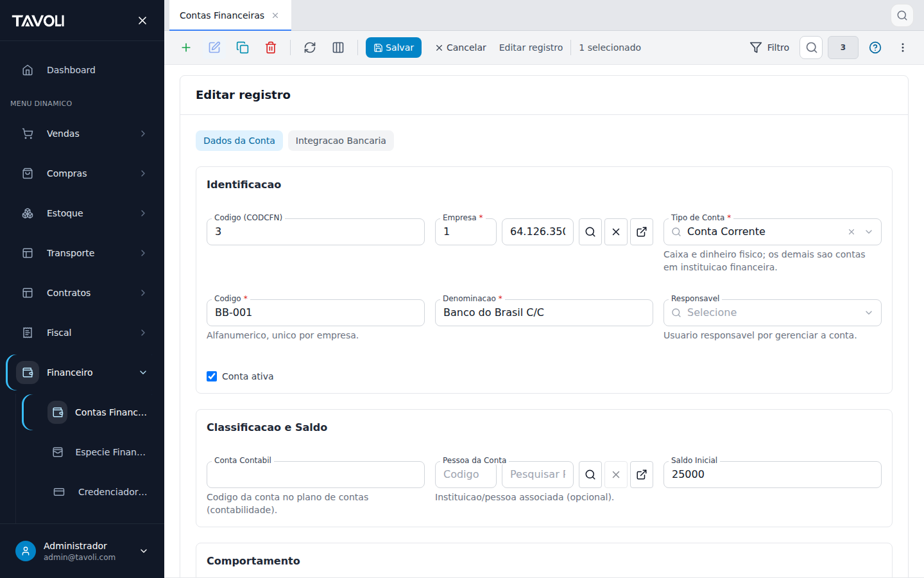This screenshot has width=924, height=578.
Task: Clear the Empresa field value
Action: coord(616,232)
